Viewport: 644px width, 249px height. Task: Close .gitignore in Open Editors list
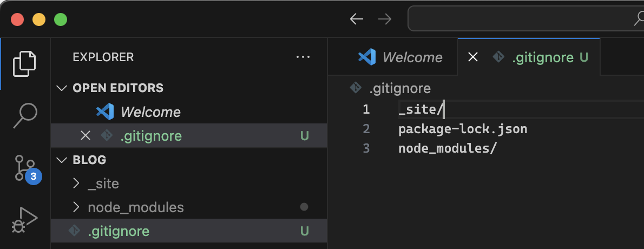coord(86,135)
